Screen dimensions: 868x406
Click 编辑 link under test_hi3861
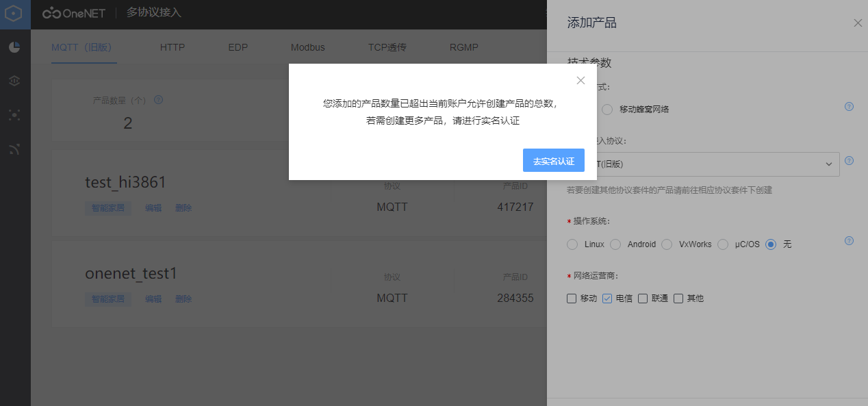click(x=153, y=207)
